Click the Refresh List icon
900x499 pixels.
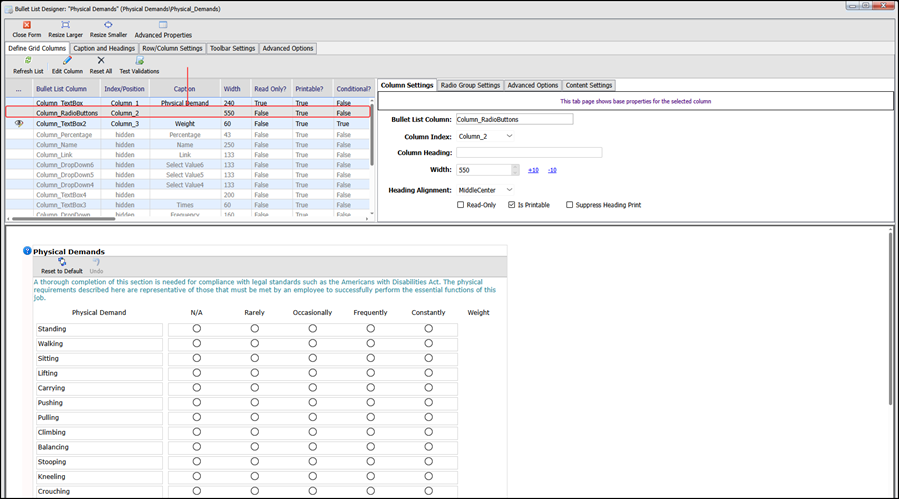(28, 61)
